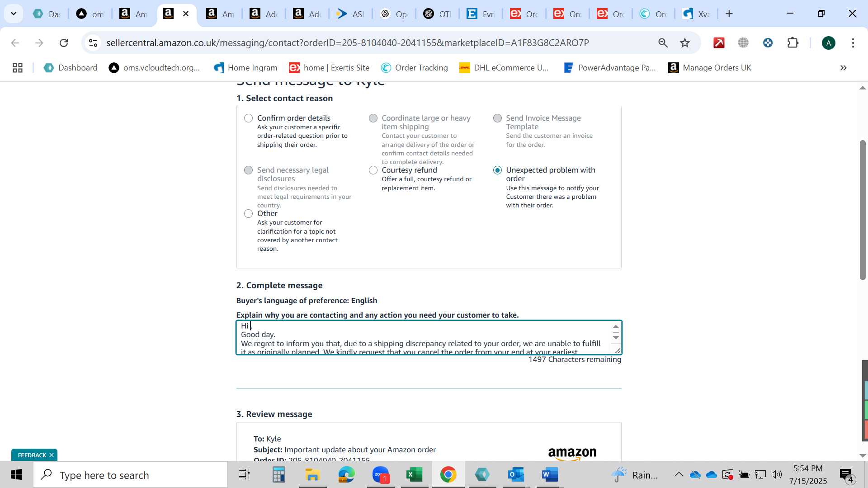The width and height of the screenshot is (868, 488).
Task: Open the Chrome profile avatar A
Action: tap(828, 43)
